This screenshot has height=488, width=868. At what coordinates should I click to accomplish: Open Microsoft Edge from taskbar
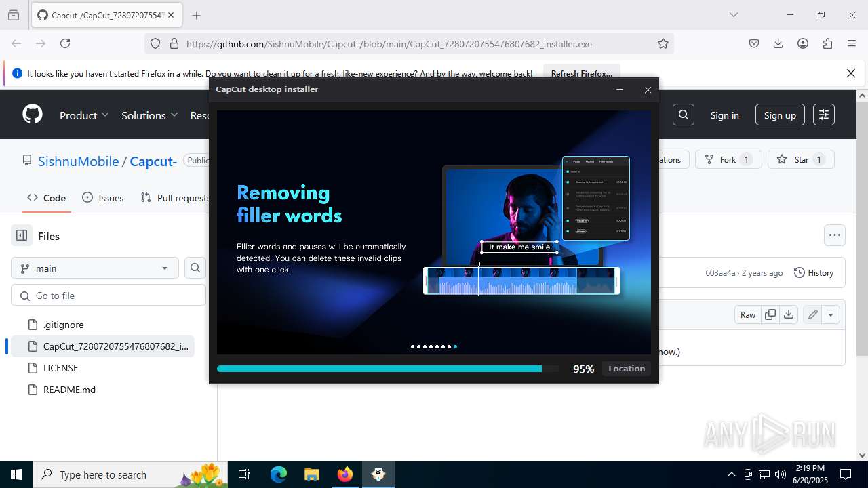coord(279,474)
